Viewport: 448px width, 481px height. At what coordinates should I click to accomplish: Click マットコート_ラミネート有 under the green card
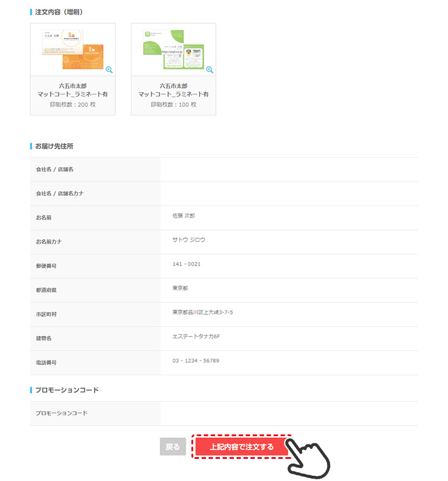pos(173,94)
